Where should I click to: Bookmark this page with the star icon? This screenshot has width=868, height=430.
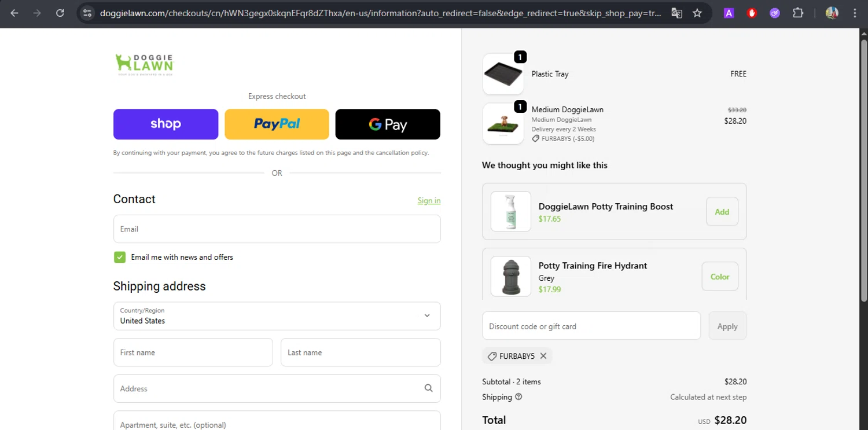[x=697, y=13]
